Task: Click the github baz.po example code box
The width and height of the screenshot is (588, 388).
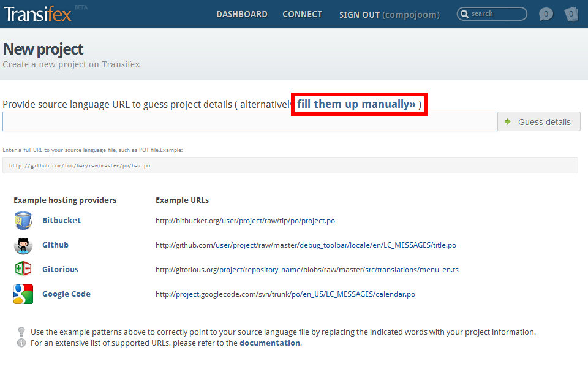Action: tap(290, 165)
